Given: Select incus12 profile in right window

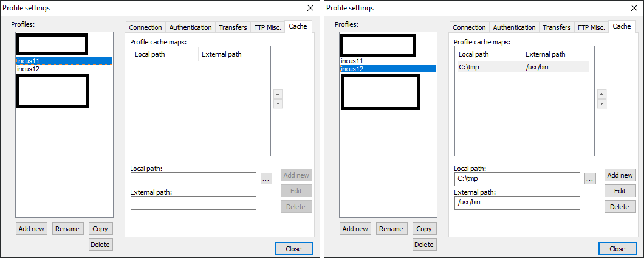Looking at the screenshot, I should click(388, 69).
